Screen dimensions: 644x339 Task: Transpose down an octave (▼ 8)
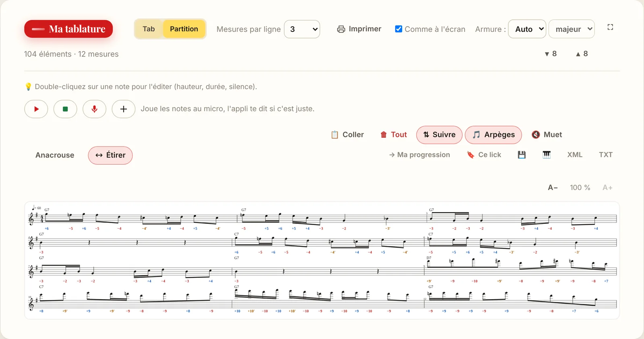tap(551, 54)
